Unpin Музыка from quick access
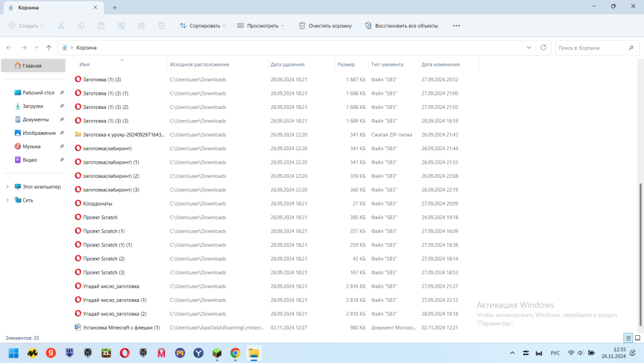644x363 pixels. tap(62, 146)
